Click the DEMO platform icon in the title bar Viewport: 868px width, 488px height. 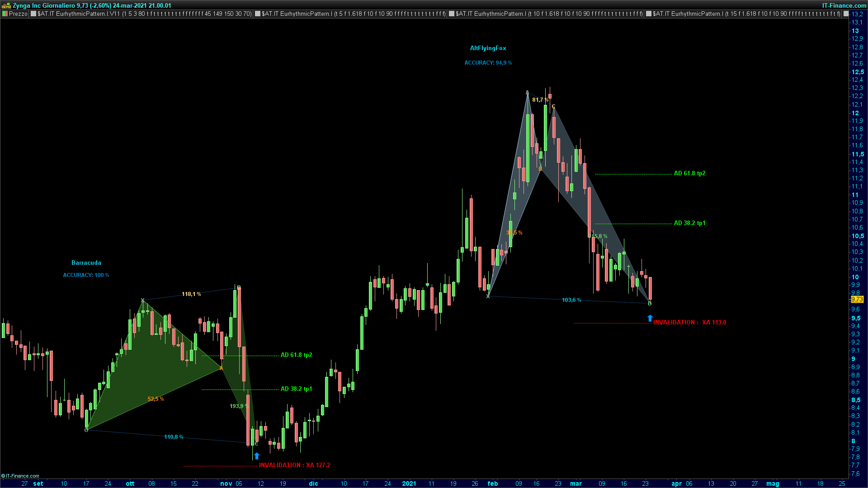pyautogui.click(x=6, y=6)
